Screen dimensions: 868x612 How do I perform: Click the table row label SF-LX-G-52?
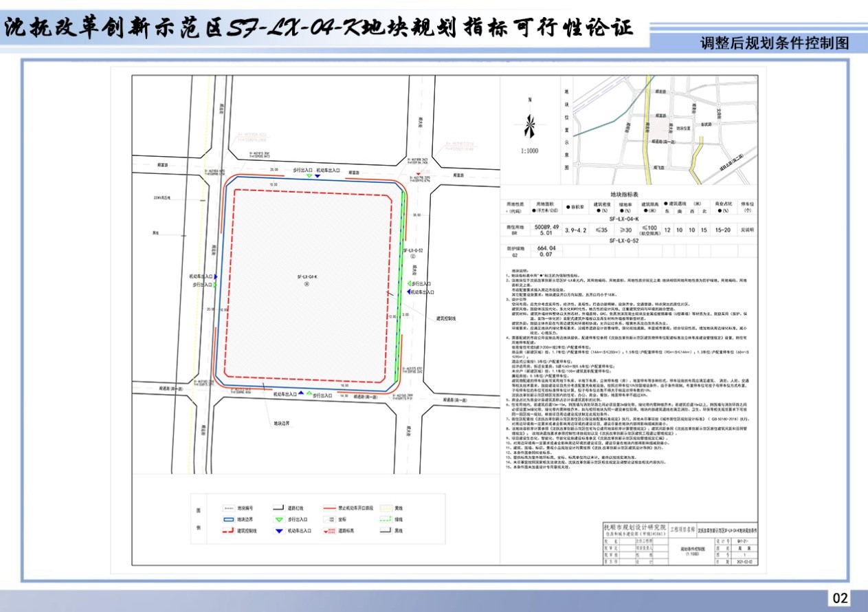pos(624,241)
